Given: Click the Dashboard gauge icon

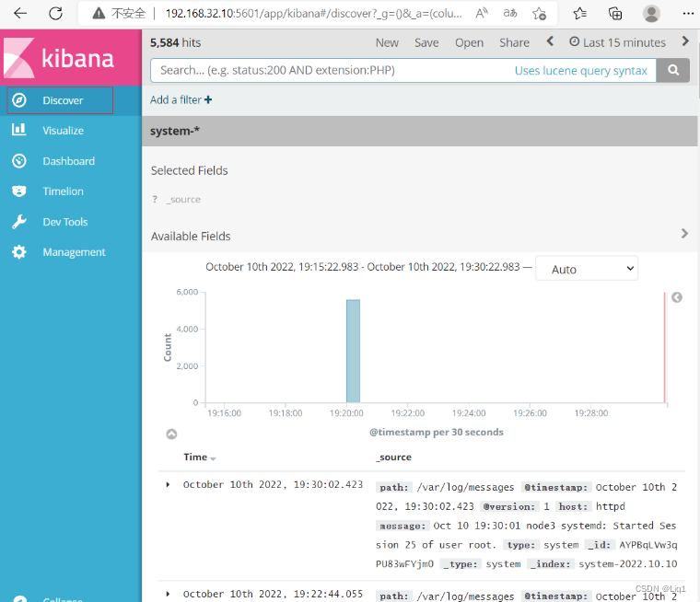Looking at the screenshot, I should (18, 161).
